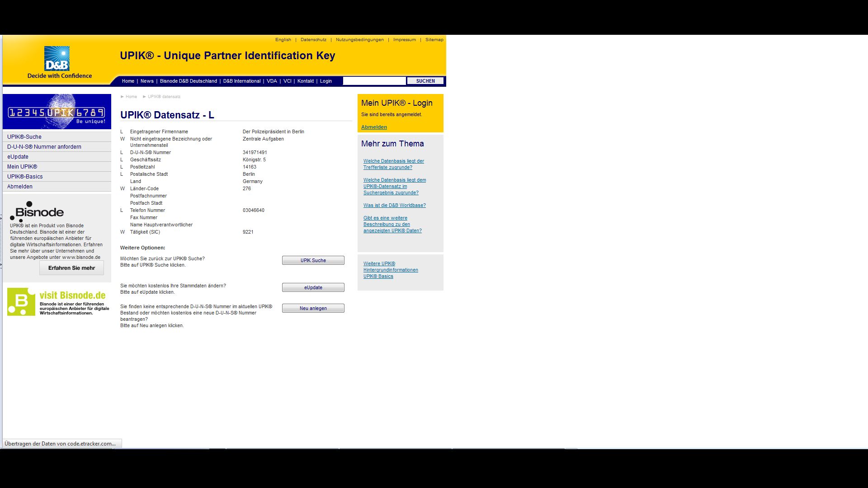Open News in navigation bar

147,81
